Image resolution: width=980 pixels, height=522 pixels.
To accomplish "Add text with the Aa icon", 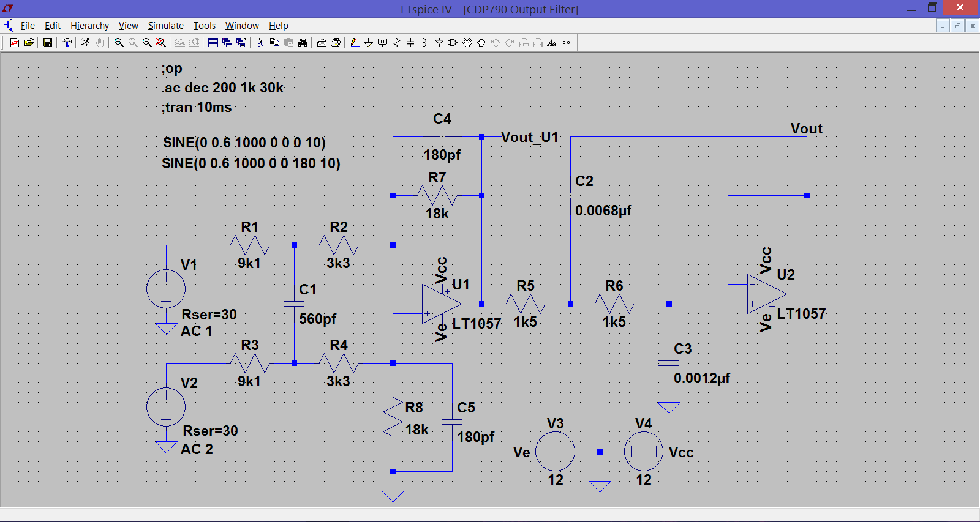I will coord(552,43).
